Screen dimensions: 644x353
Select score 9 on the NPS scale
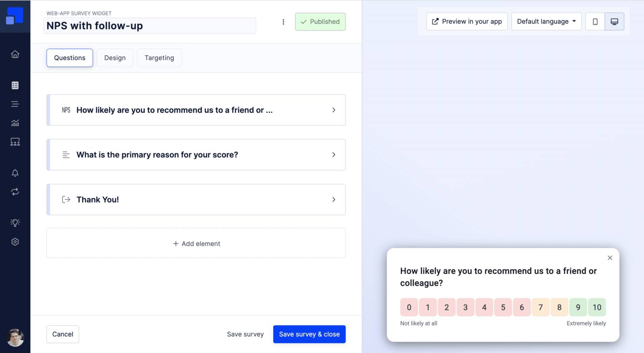click(x=578, y=307)
